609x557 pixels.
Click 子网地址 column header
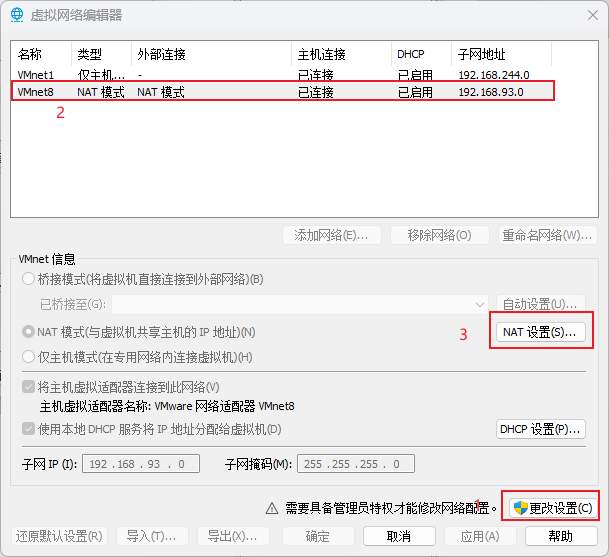point(501,54)
